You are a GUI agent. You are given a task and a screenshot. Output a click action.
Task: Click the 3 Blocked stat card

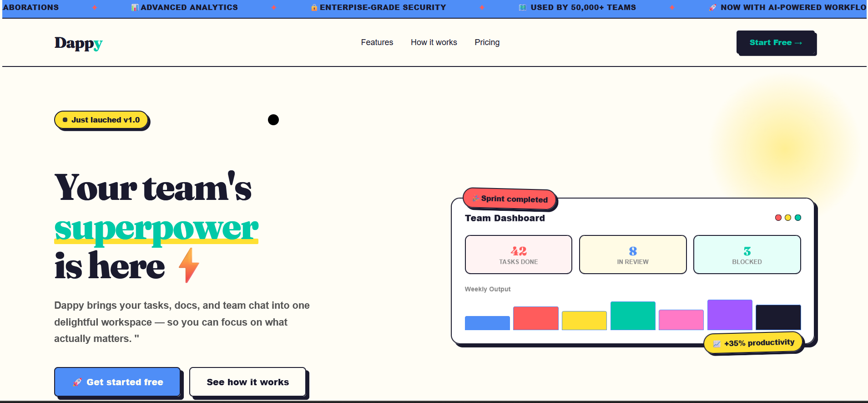tap(747, 255)
